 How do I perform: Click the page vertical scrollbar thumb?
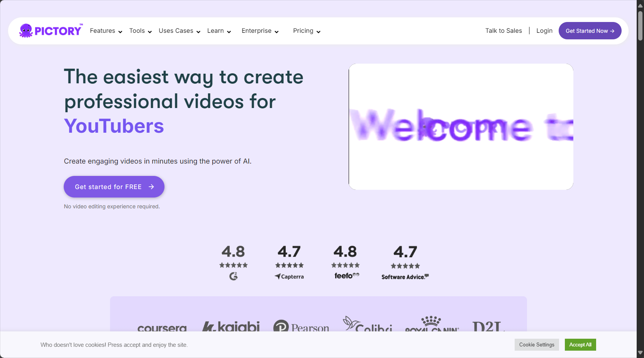pos(640,25)
